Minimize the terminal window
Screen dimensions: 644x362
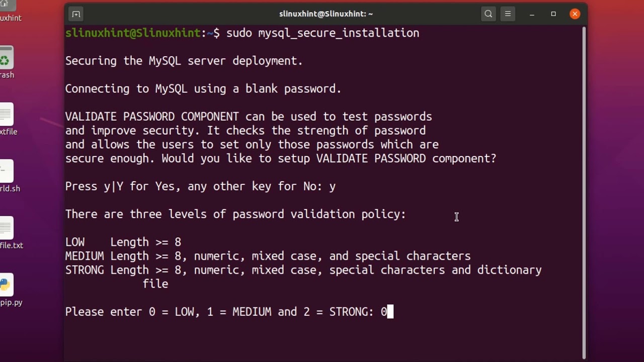click(x=532, y=14)
